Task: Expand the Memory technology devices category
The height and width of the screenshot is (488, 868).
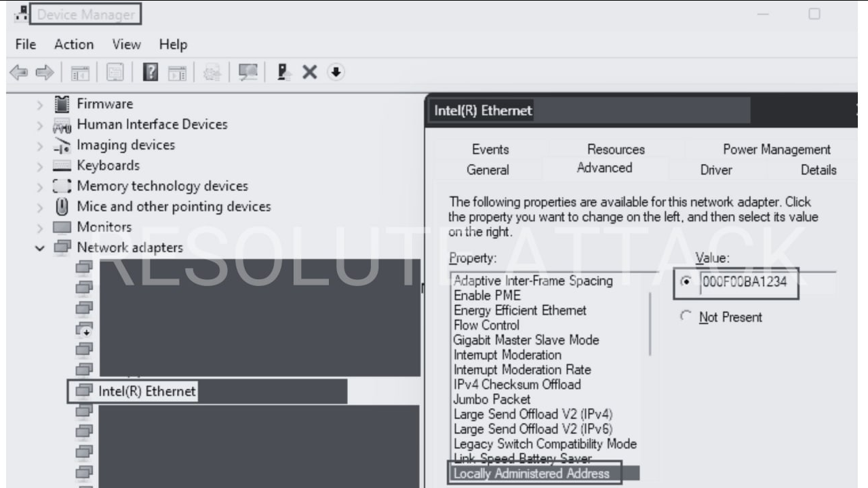Action: coord(40,186)
